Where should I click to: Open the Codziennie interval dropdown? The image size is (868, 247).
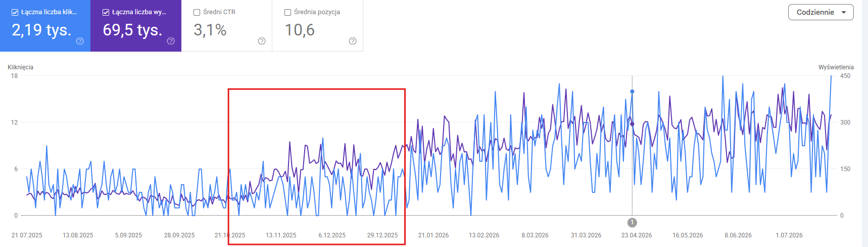[x=821, y=12]
